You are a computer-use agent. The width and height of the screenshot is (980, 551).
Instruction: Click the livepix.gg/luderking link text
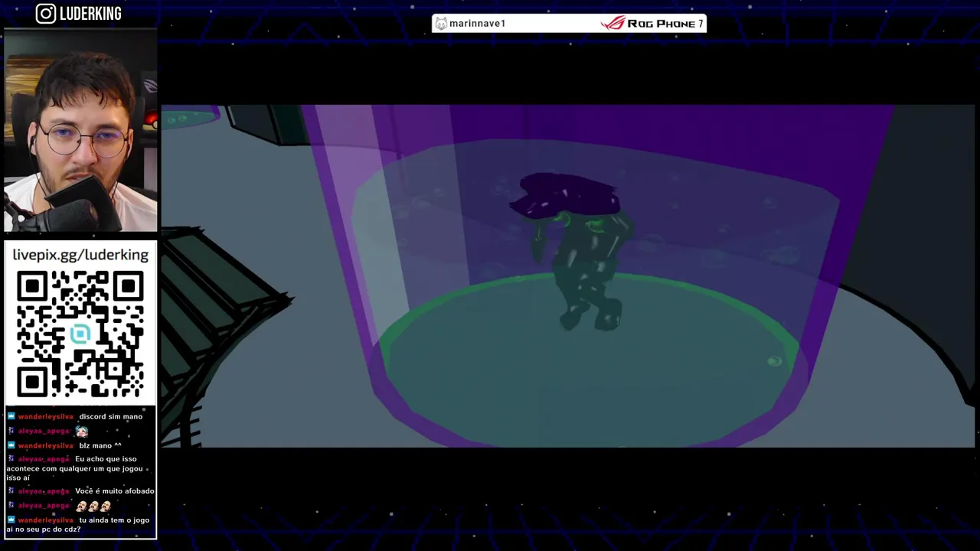(80, 255)
